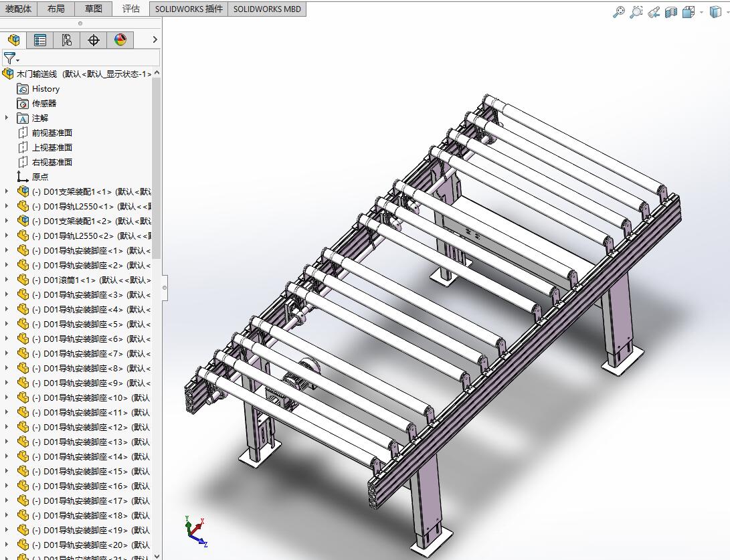Switch to the 草图 tab
730x560 pixels.
pos(94,9)
